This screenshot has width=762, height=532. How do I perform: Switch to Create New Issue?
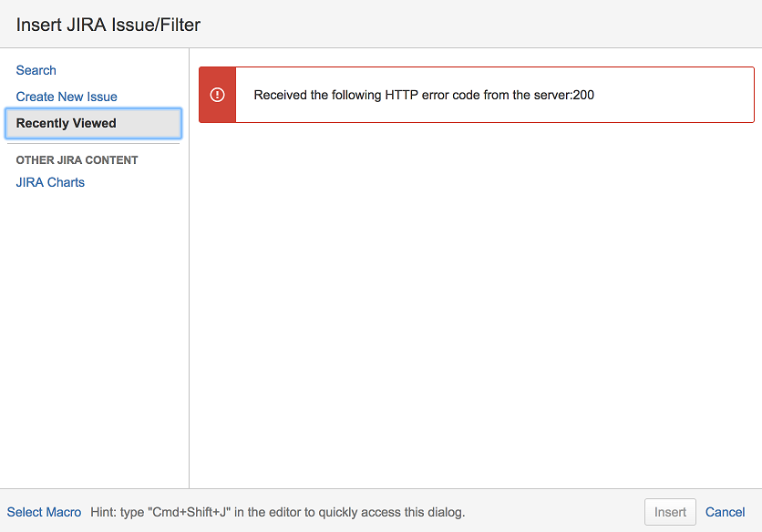tap(67, 97)
